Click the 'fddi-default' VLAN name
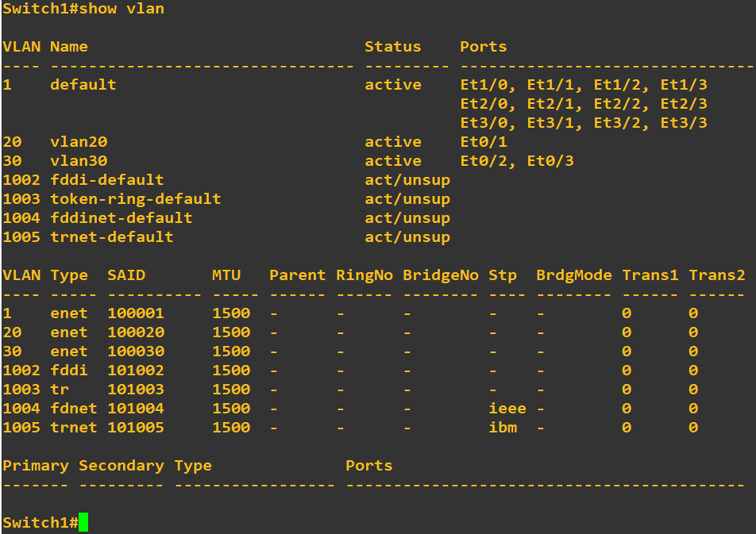The width and height of the screenshot is (756, 534). (x=107, y=180)
